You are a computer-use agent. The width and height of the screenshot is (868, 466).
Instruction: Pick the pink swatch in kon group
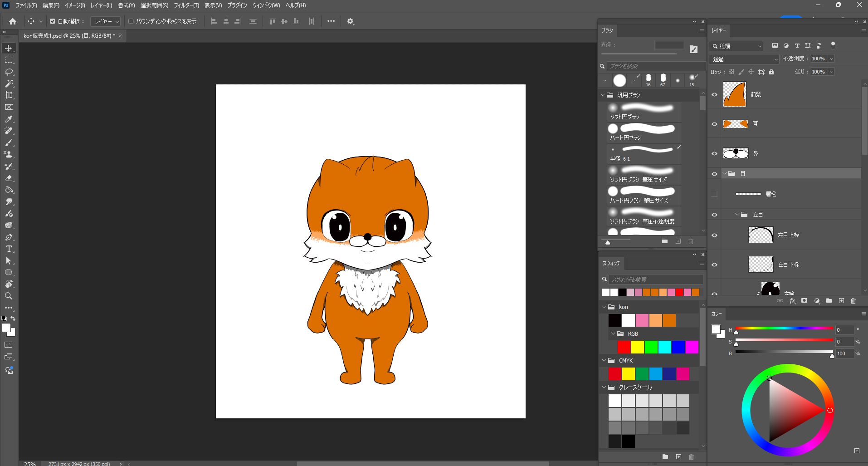click(642, 320)
